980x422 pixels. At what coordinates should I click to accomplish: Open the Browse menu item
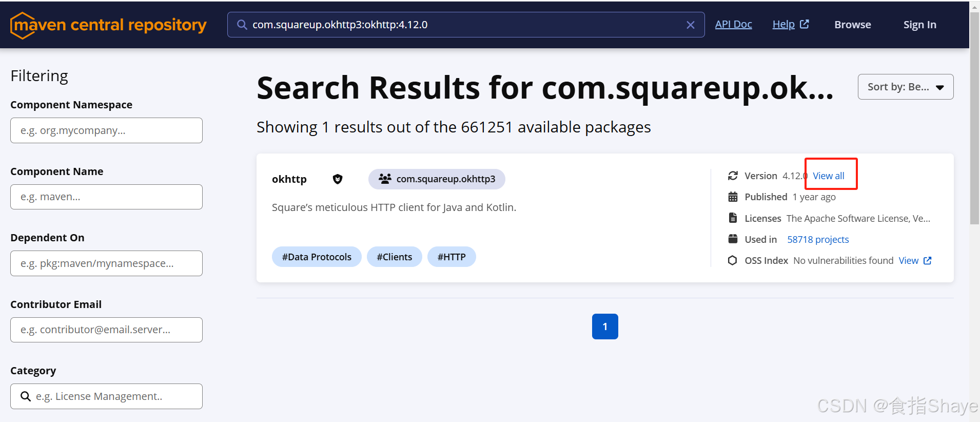pyautogui.click(x=853, y=25)
